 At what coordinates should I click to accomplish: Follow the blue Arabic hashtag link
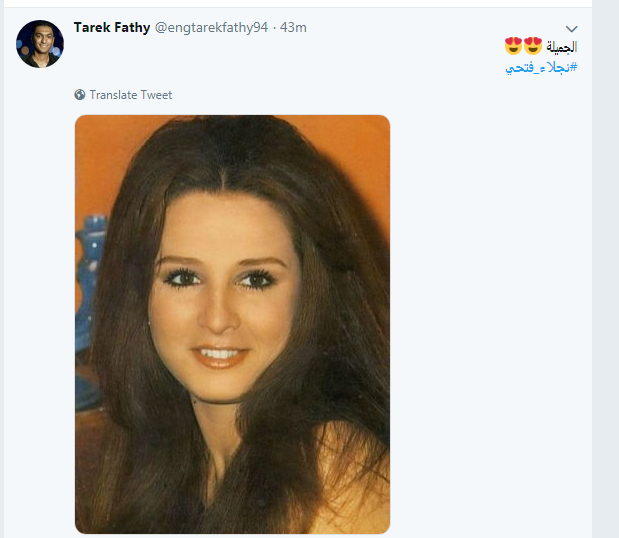541,68
